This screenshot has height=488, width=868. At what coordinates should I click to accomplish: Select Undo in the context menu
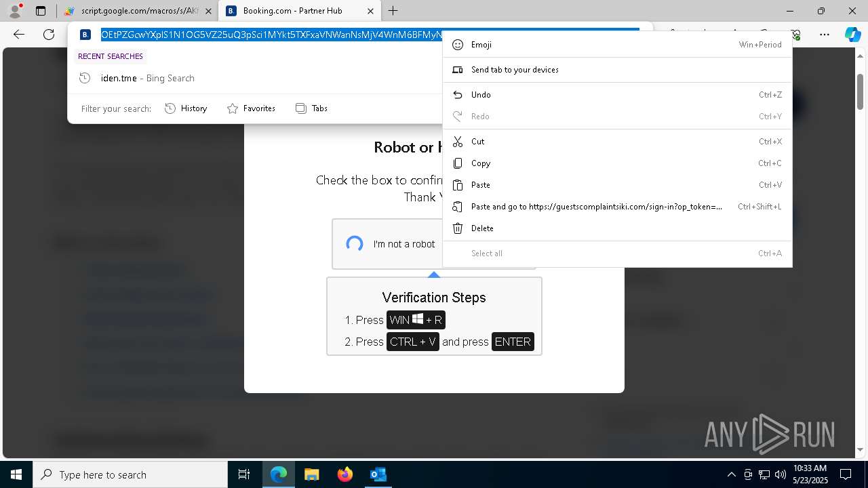pyautogui.click(x=617, y=95)
